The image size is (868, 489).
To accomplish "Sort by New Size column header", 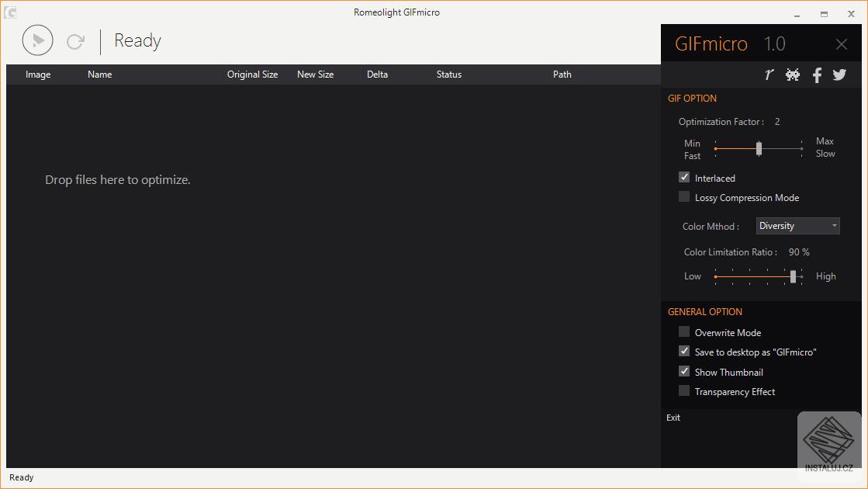I will (316, 75).
